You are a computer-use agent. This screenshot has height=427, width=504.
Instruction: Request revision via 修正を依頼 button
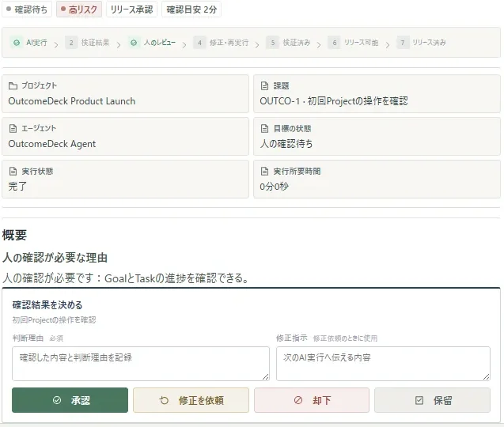191,400
